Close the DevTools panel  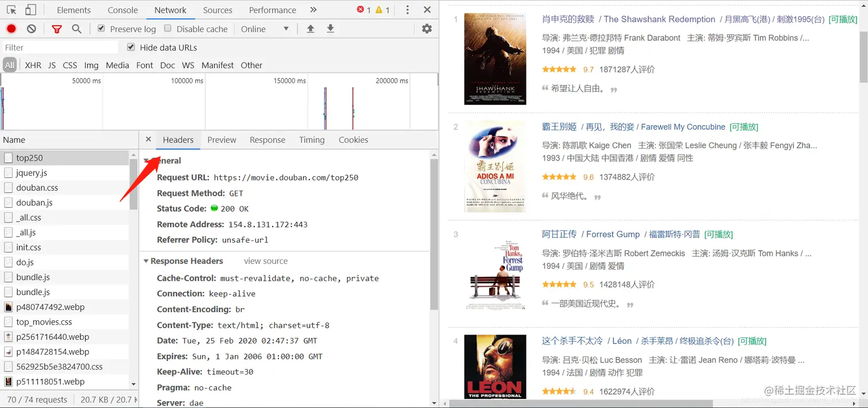click(427, 10)
